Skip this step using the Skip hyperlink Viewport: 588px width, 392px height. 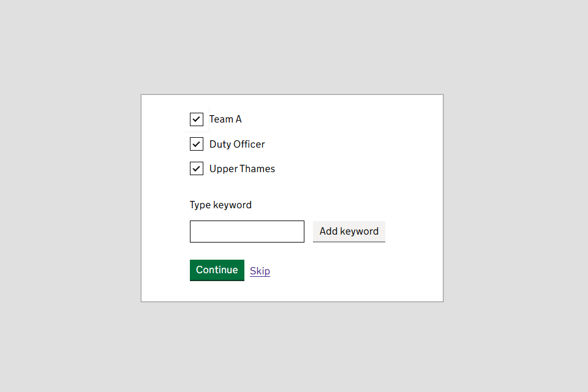[x=260, y=271]
